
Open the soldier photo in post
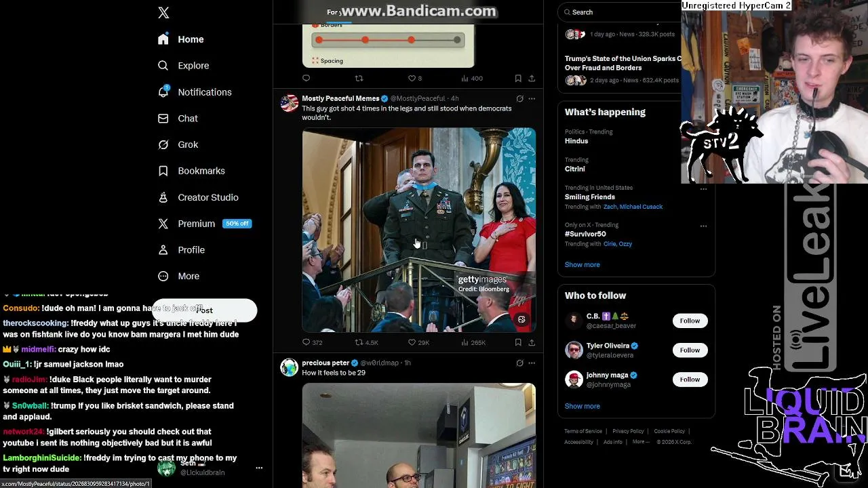tap(419, 230)
